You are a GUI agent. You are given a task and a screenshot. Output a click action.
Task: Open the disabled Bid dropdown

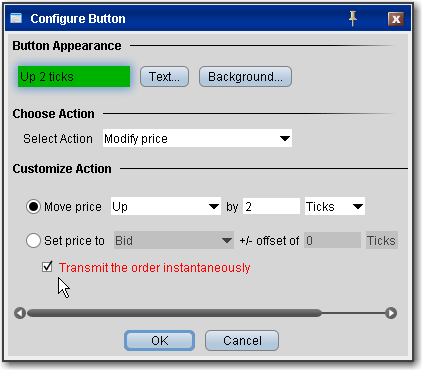click(x=174, y=240)
